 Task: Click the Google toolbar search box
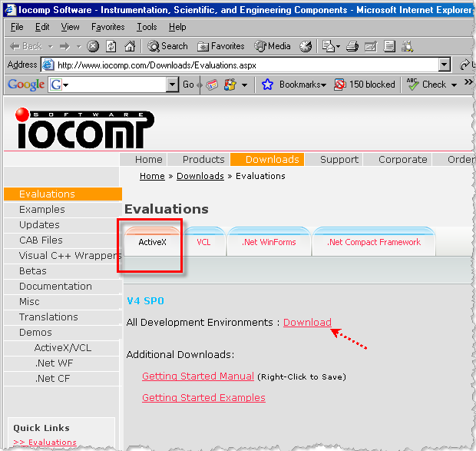pyautogui.click(x=117, y=85)
